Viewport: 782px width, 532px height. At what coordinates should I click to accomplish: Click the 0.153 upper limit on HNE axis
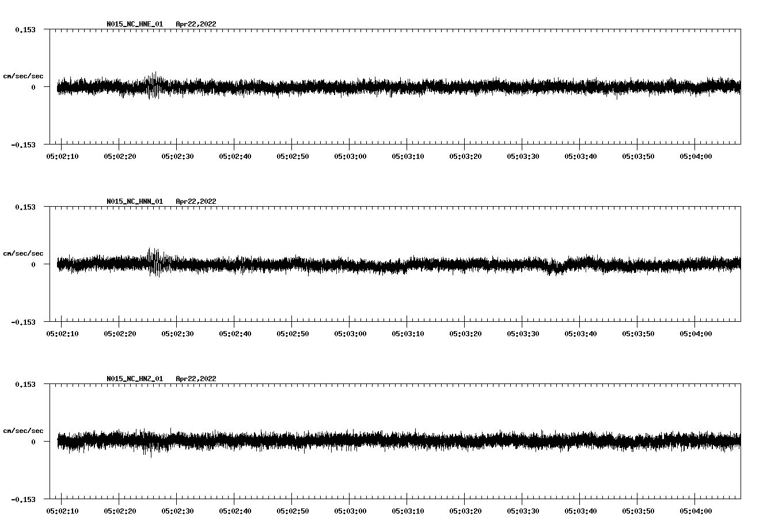point(25,29)
